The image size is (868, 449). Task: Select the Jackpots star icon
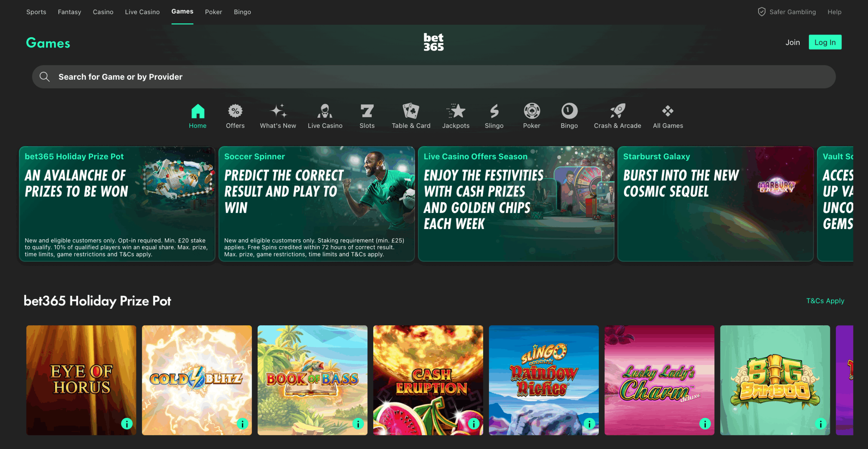(x=456, y=111)
